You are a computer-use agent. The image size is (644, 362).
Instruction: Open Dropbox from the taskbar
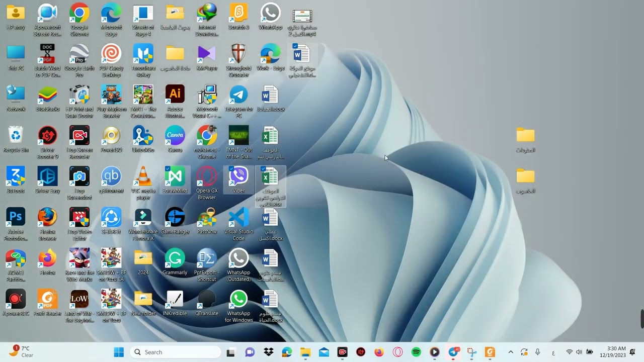[x=268, y=352]
